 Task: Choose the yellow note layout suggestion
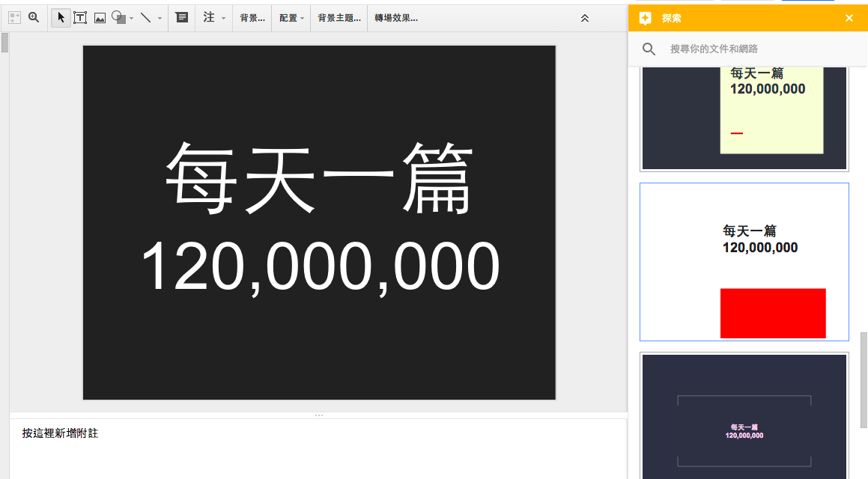pyautogui.click(x=744, y=118)
